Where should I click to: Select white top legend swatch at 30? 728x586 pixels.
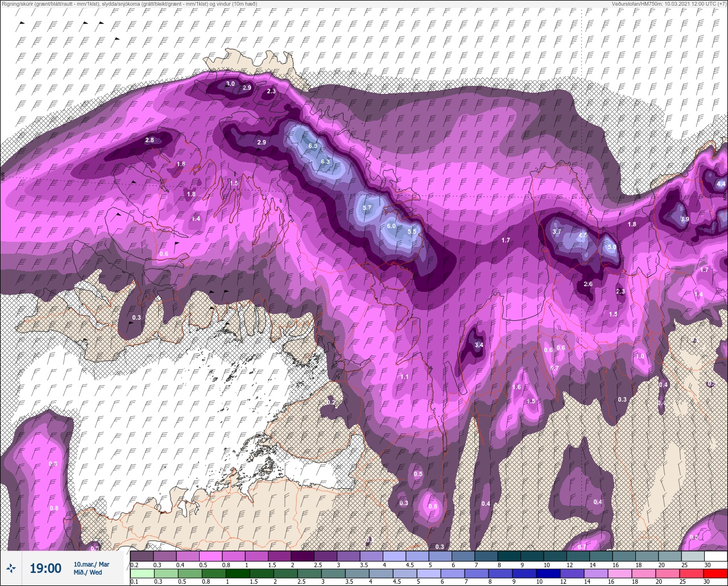click(715, 556)
